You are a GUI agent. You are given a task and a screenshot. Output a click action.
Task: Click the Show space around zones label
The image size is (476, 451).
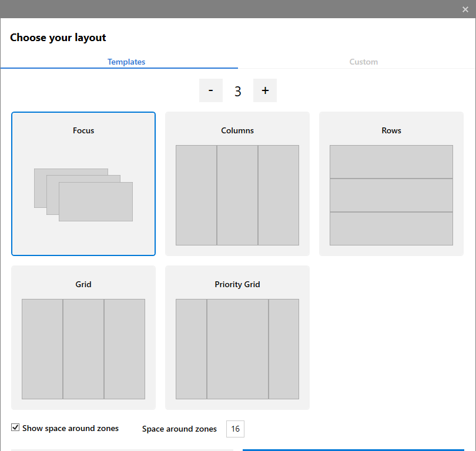pyautogui.click(x=71, y=428)
